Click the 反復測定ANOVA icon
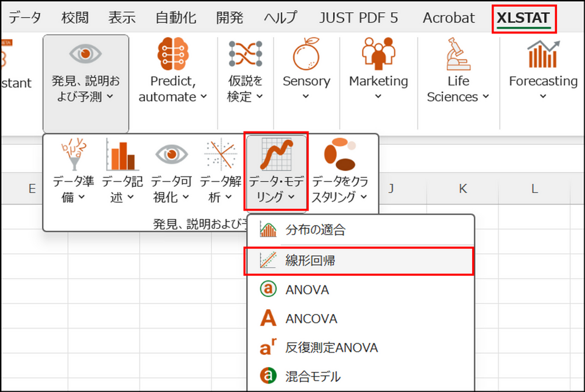The width and height of the screenshot is (585, 392). (268, 347)
